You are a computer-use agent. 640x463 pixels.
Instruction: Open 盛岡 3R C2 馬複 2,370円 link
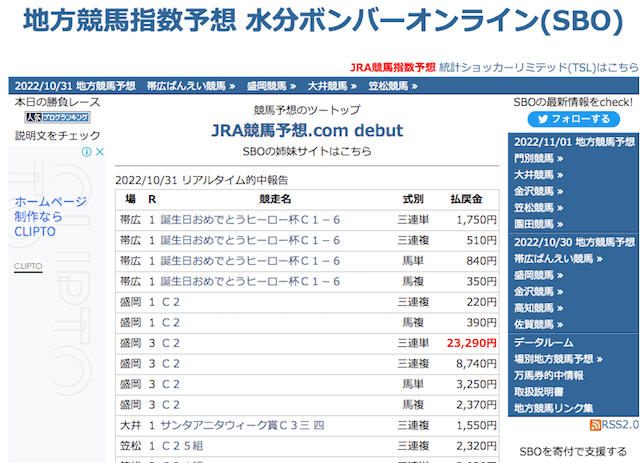[171, 405]
